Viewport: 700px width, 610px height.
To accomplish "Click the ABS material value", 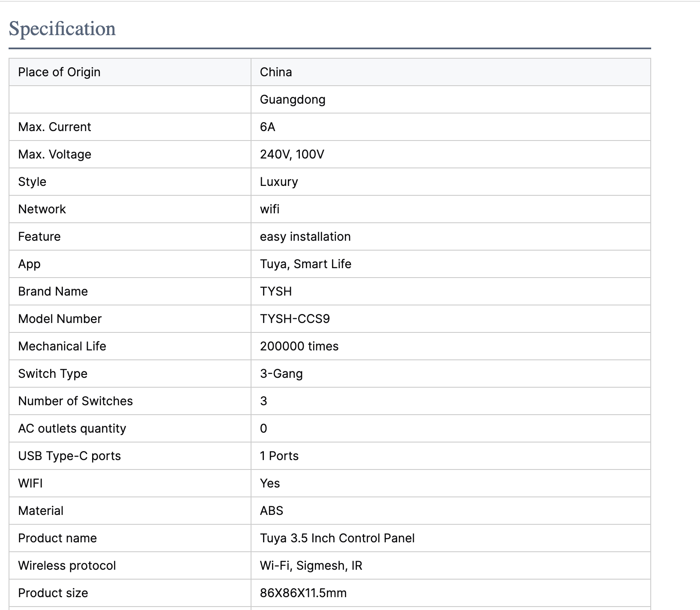I will coord(271,511).
